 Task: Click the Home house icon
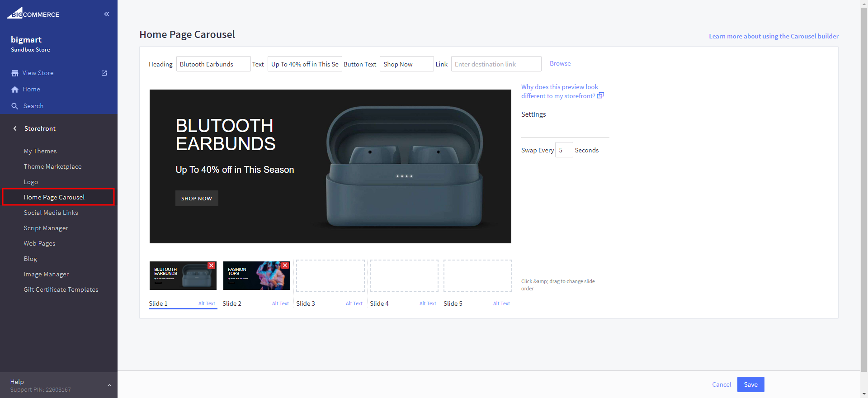[x=15, y=90]
